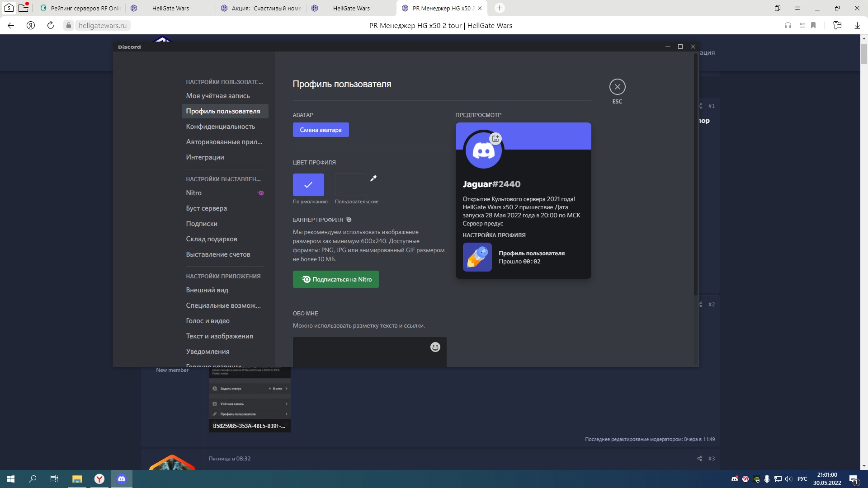Open Внешний вид settings

coord(225,290)
